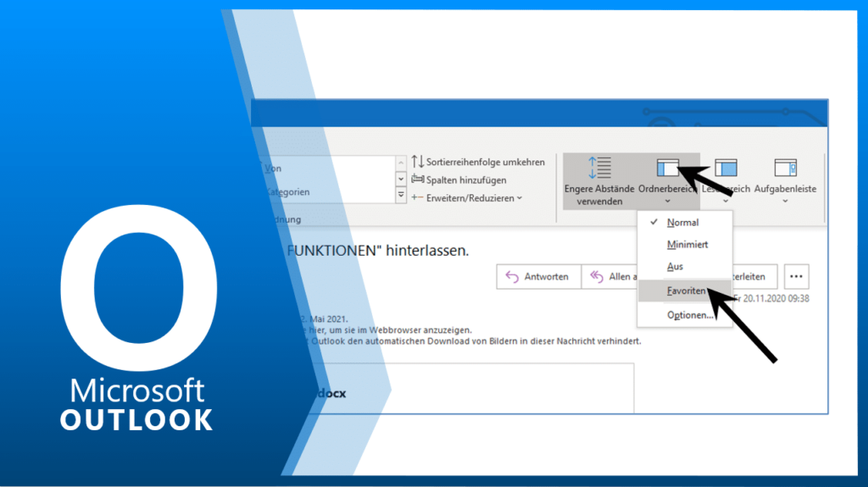Select Minimiert in the Ordnerbereich menu
Screen dimensions: 868x487
(x=685, y=245)
